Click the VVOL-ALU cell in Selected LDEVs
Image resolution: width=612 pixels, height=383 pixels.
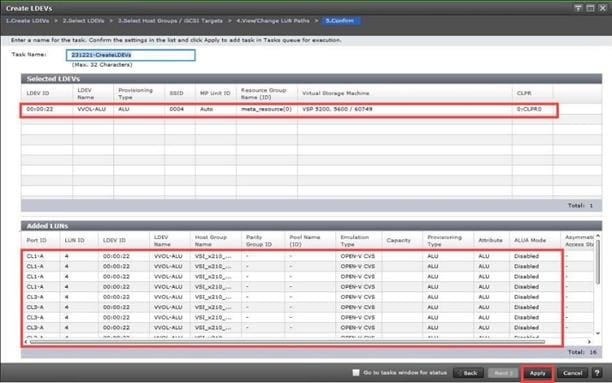tap(91, 109)
